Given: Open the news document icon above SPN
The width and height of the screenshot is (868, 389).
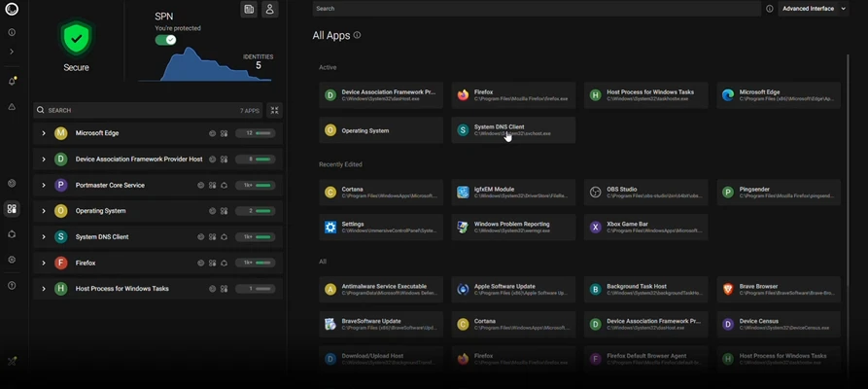Looking at the screenshot, I should 249,9.
